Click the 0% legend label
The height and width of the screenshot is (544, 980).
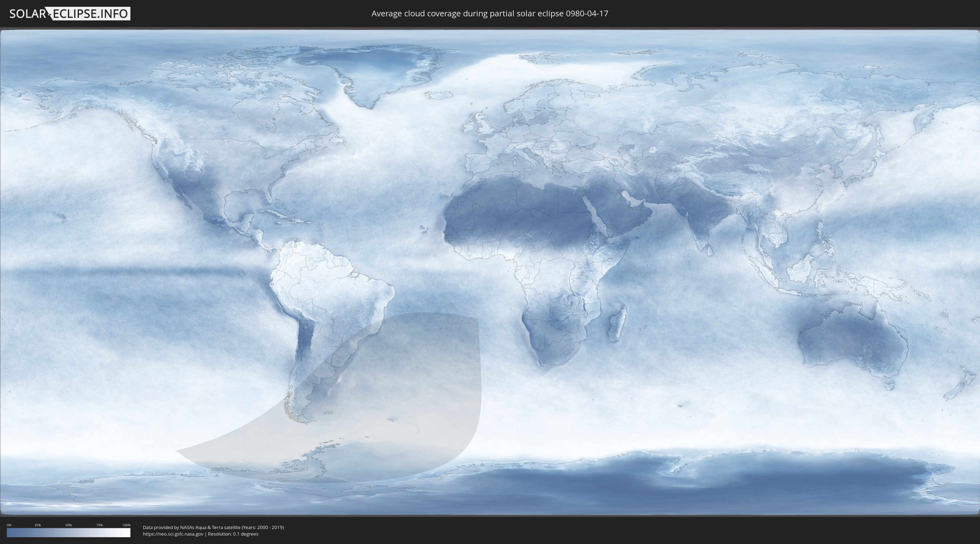pyautogui.click(x=9, y=525)
